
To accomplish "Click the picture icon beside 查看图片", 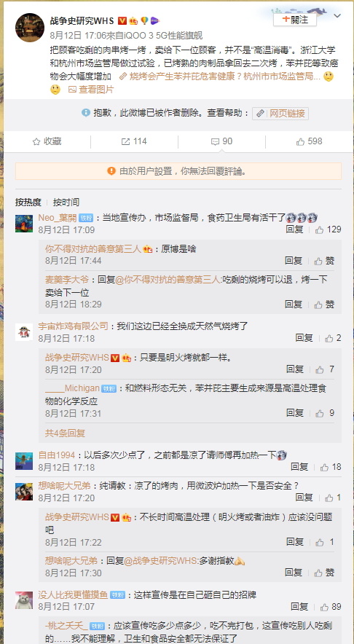I will pos(72,89).
